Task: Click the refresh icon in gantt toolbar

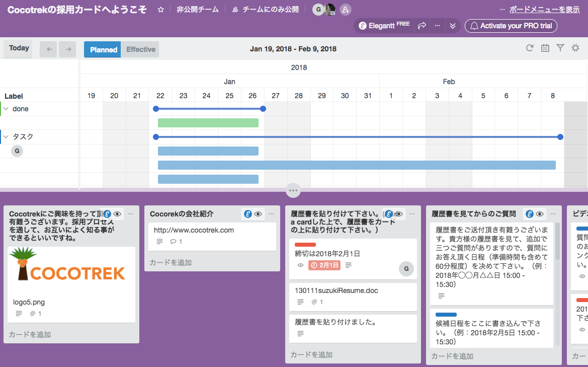Action: click(530, 48)
